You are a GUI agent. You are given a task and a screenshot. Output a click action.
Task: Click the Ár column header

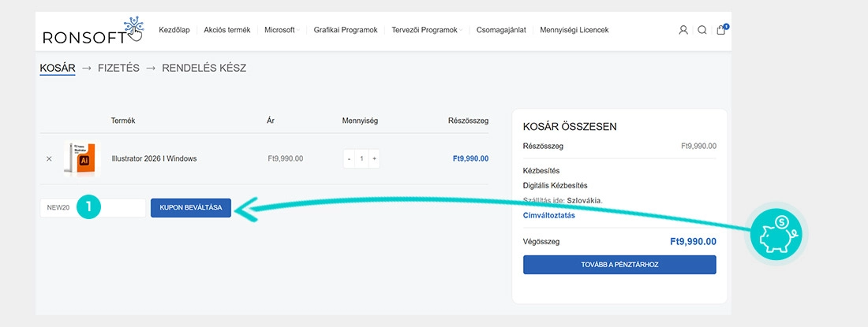[270, 121]
